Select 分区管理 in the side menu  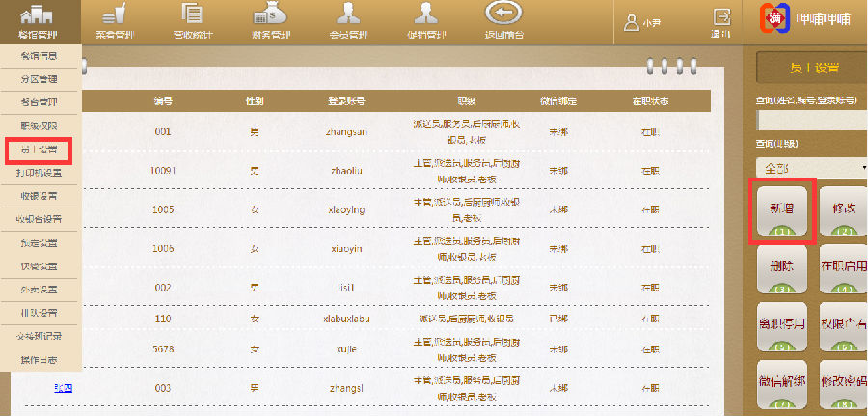pos(39,79)
